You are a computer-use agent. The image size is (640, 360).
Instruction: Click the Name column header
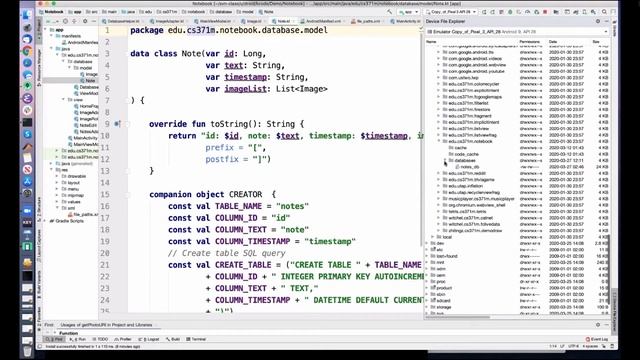[431, 42]
